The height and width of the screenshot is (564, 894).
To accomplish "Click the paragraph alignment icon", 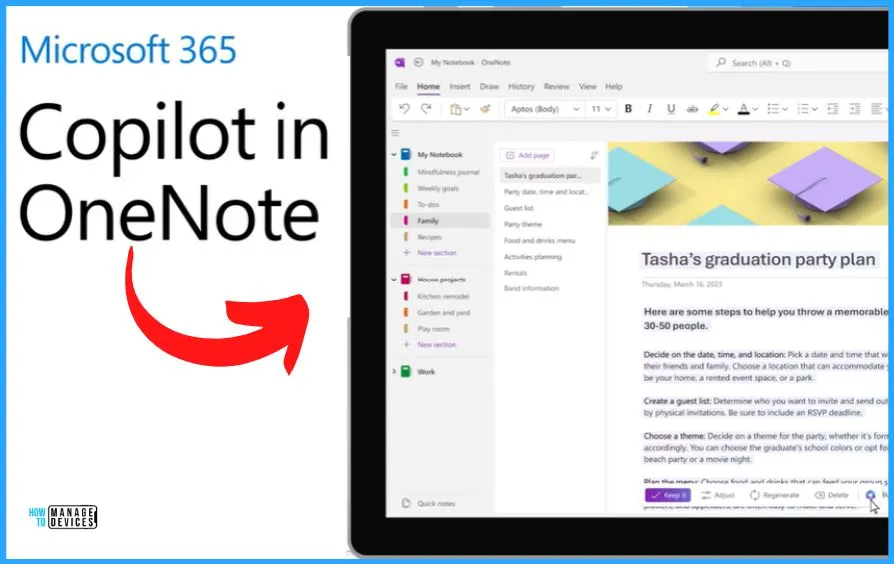I will coord(877,108).
